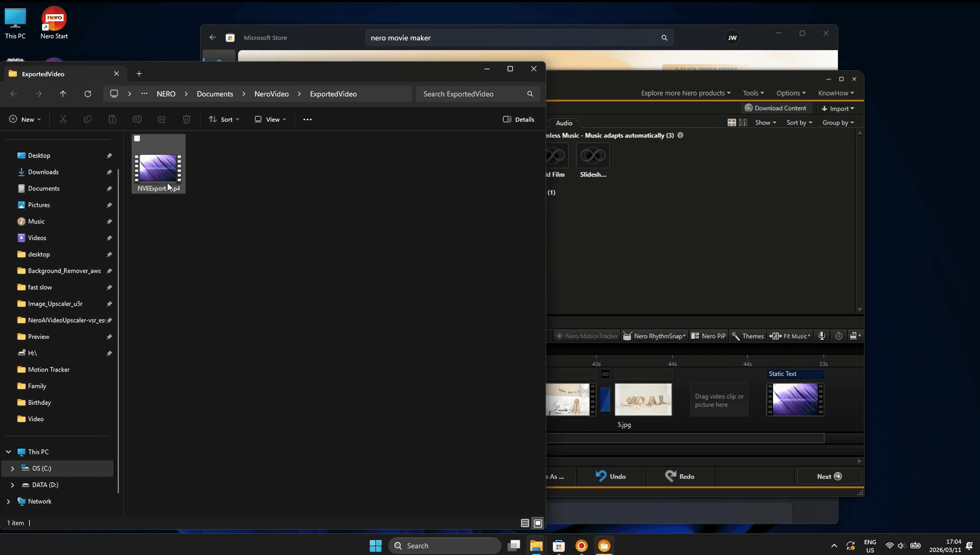The width and height of the screenshot is (980, 555).
Task: Switch Explorer to large icons view toggle
Action: click(538, 523)
